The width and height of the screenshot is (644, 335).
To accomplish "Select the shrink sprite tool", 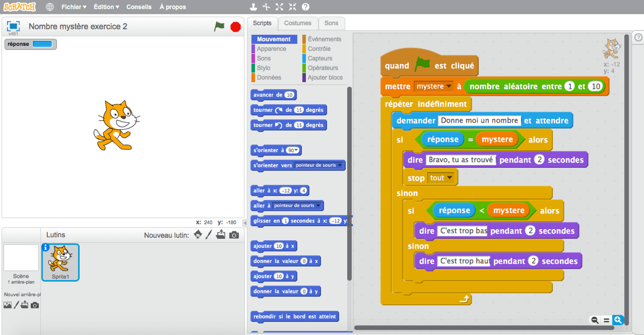I will pyautogui.click(x=292, y=7).
